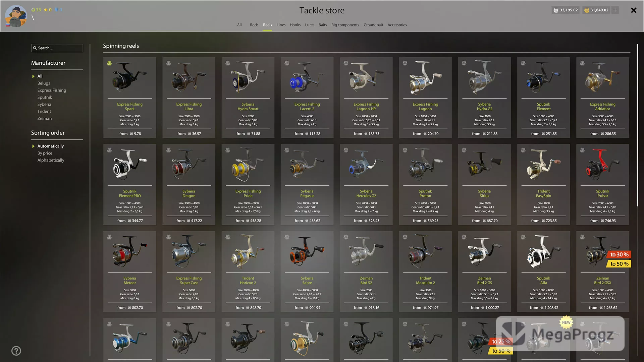The image size is (644, 362).
Task: Filter by Express Fishing manufacturer
Action: pyautogui.click(x=52, y=90)
